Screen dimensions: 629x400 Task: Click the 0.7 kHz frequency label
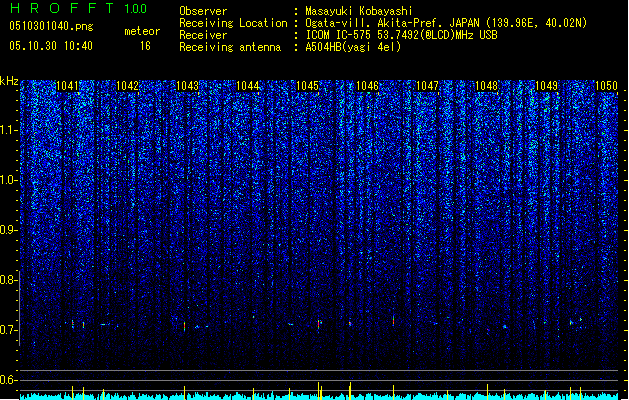tap(8, 330)
